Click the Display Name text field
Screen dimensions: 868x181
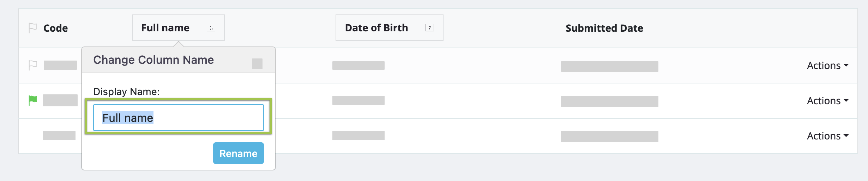click(x=178, y=118)
